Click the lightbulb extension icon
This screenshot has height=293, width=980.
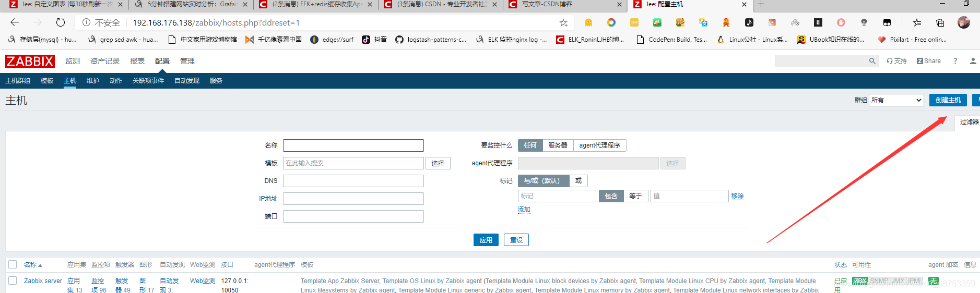864,22
